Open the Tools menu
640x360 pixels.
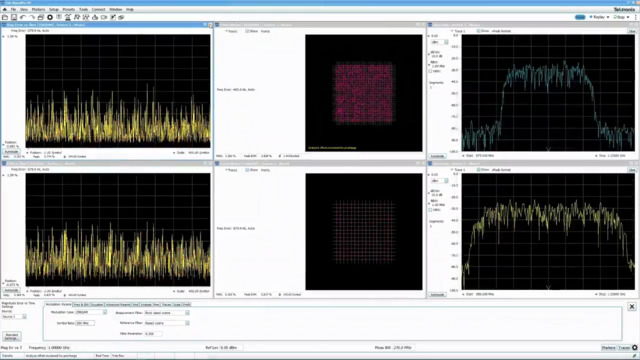tap(83, 9)
